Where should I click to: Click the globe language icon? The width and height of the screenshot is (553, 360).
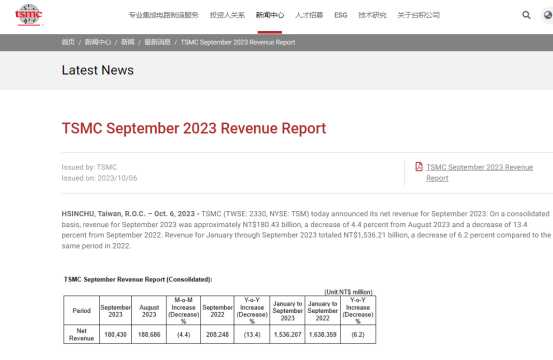548,15
